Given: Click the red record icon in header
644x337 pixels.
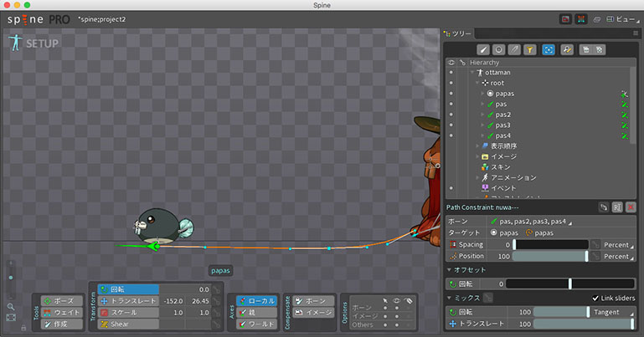Looking at the screenshot, I should point(565,19).
